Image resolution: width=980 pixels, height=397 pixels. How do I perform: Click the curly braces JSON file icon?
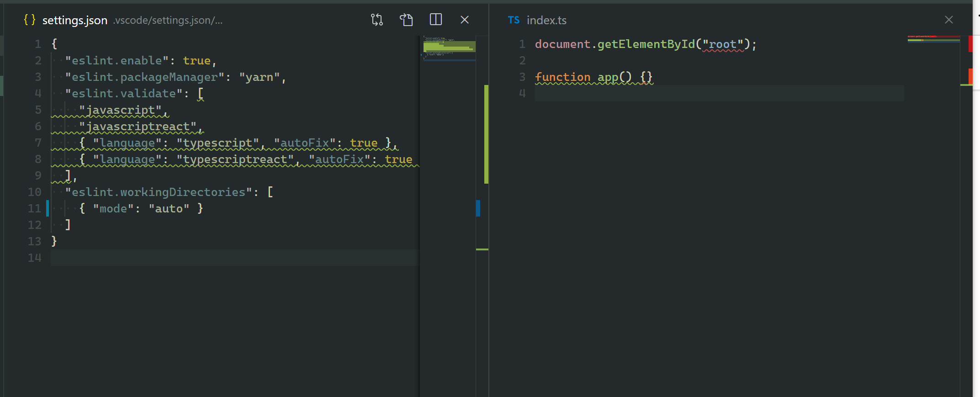pyautogui.click(x=30, y=20)
